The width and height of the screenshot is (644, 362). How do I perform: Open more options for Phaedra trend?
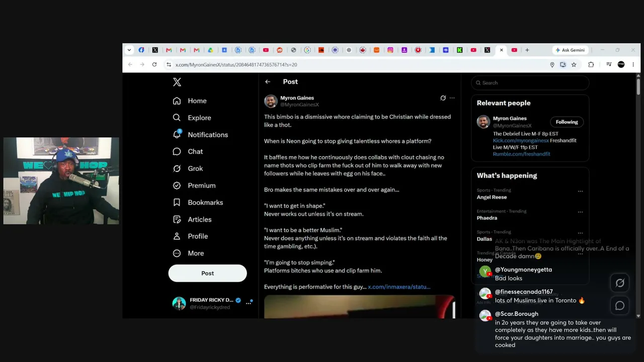click(x=580, y=212)
